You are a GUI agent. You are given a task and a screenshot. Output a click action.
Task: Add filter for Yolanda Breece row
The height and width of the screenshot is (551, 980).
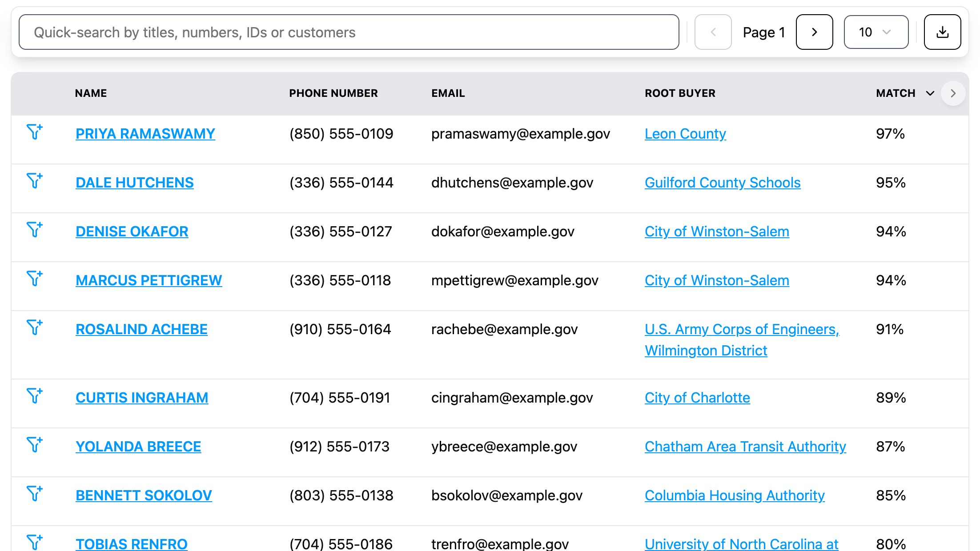click(35, 444)
